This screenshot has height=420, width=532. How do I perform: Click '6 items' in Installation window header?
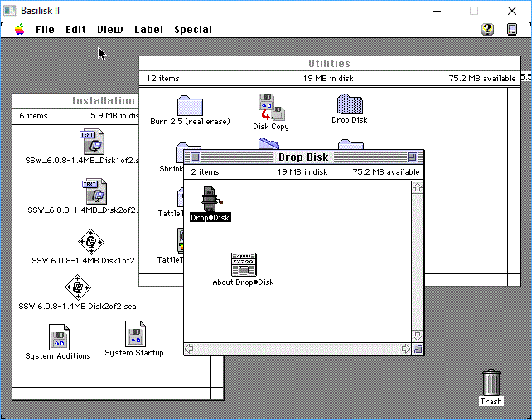tap(34, 116)
